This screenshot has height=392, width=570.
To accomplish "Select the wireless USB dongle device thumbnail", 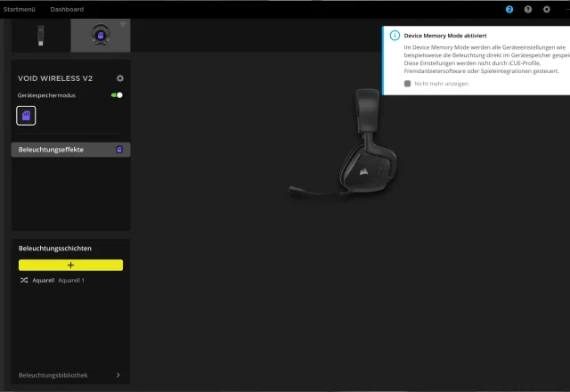I will pos(41,36).
